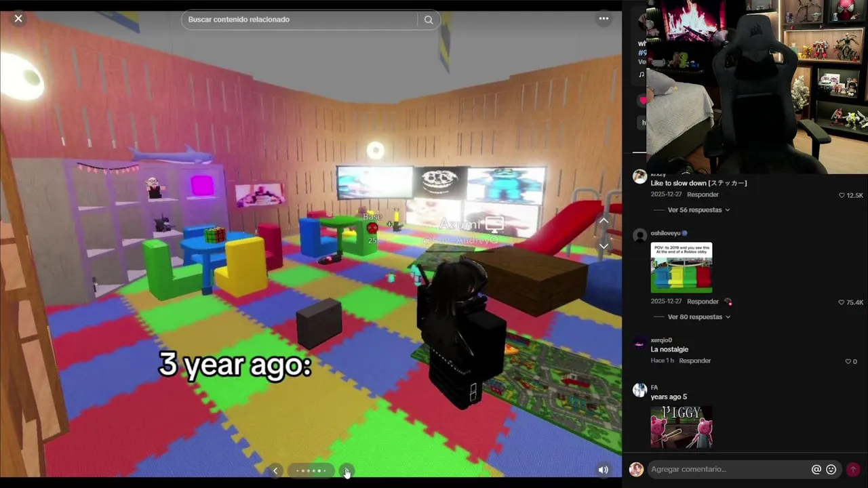868x488 pixels.
Task: Click the music note icon
Action: [642, 75]
